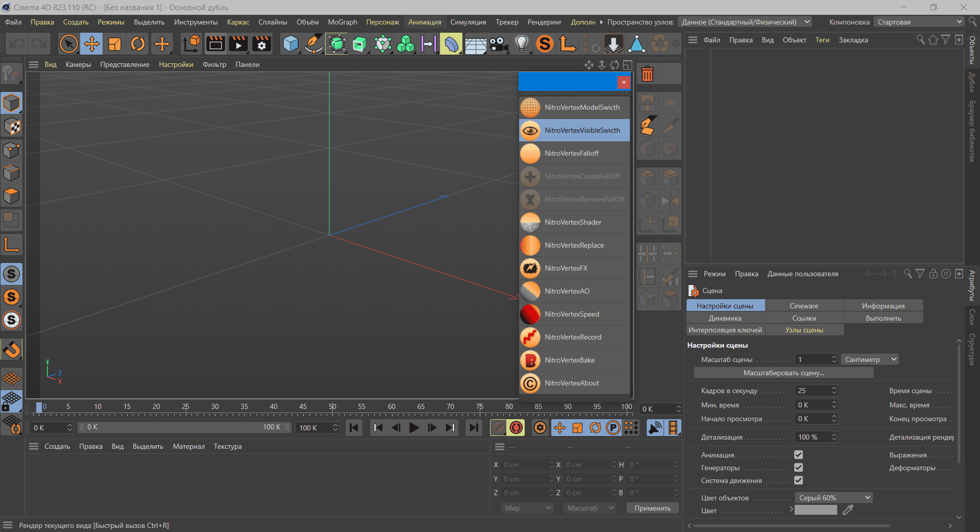The image size is (980, 532).
Task: Click the Масштаб сцены value field
Action: pos(812,359)
